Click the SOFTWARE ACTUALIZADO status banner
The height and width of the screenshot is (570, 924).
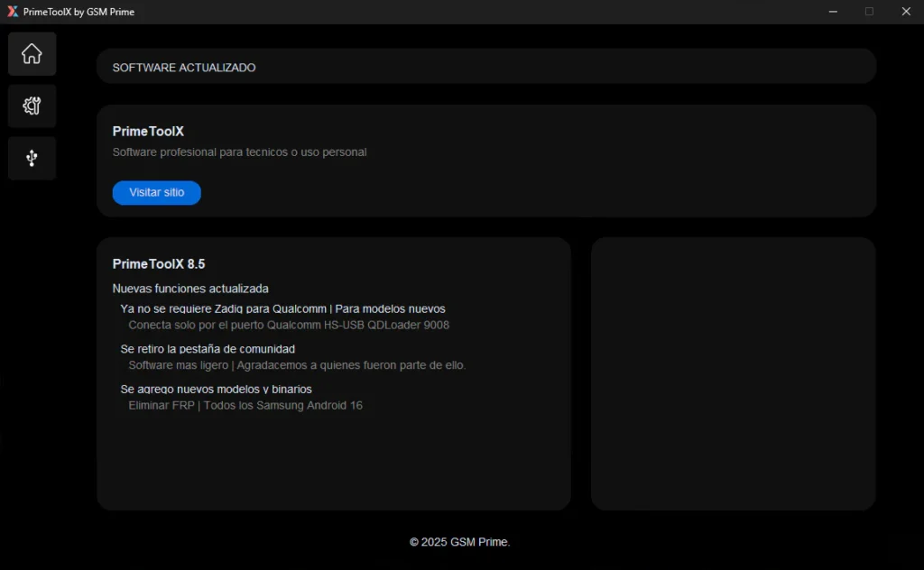[x=184, y=68]
